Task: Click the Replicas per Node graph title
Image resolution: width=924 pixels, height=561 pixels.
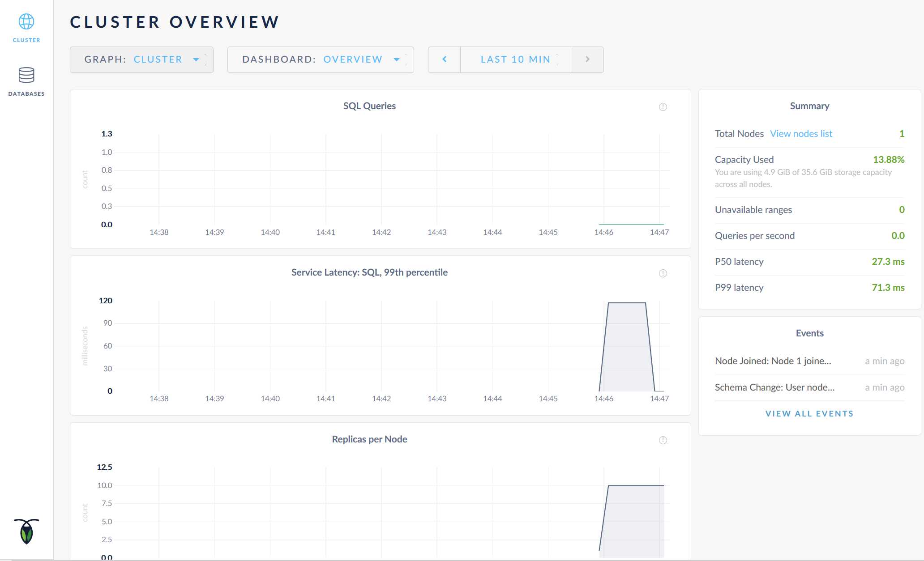Action: click(x=369, y=439)
